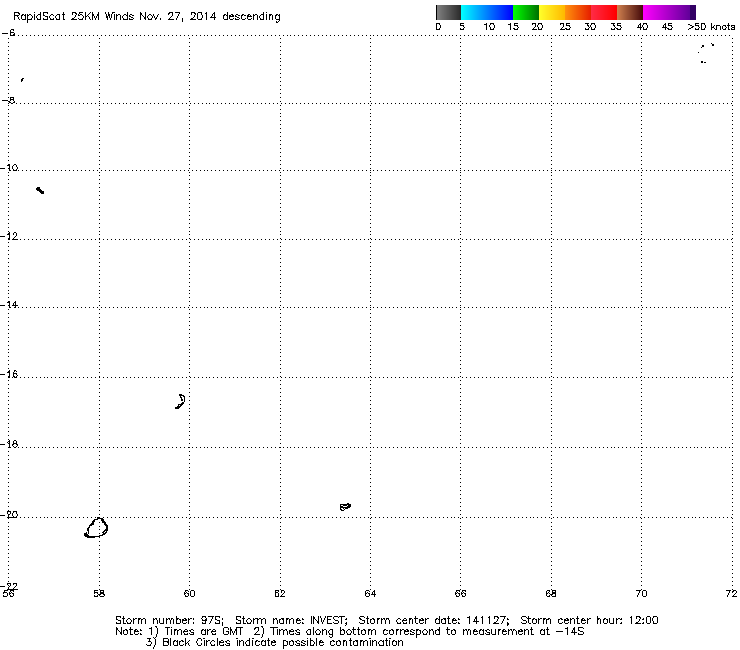Click the longitude axis label '66'

pyautogui.click(x=461, y=593)
